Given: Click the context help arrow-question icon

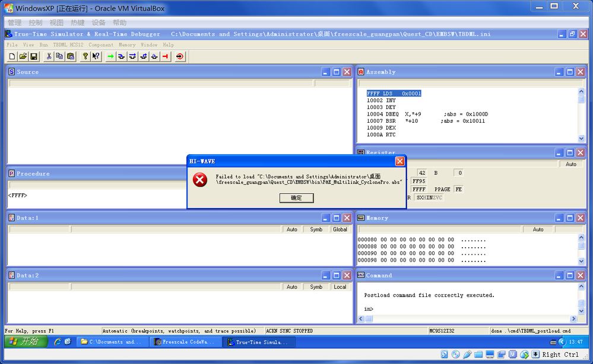Looking at the screenshot, I should pyautogui.click(x=96, y=57).
